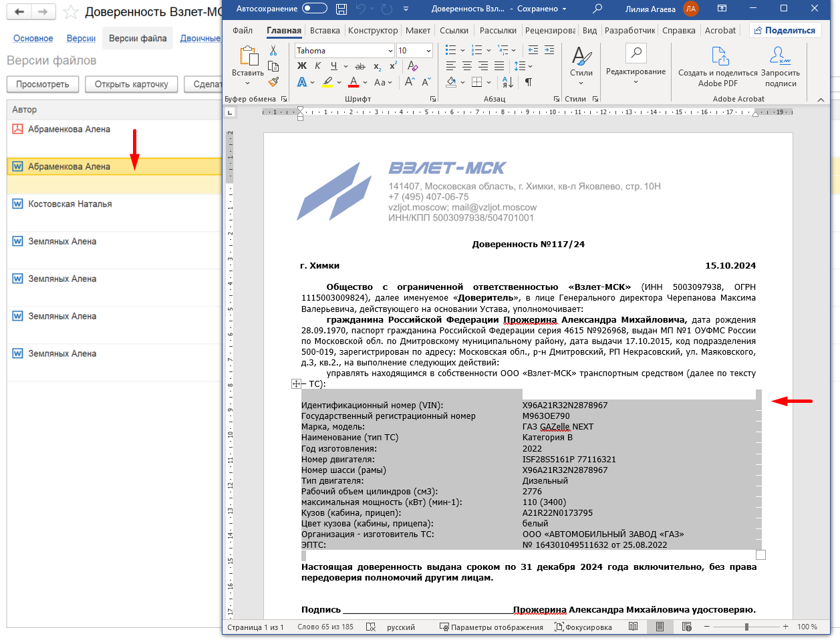
Task: Decrease indent icon
Action: [x=533, y=50]
